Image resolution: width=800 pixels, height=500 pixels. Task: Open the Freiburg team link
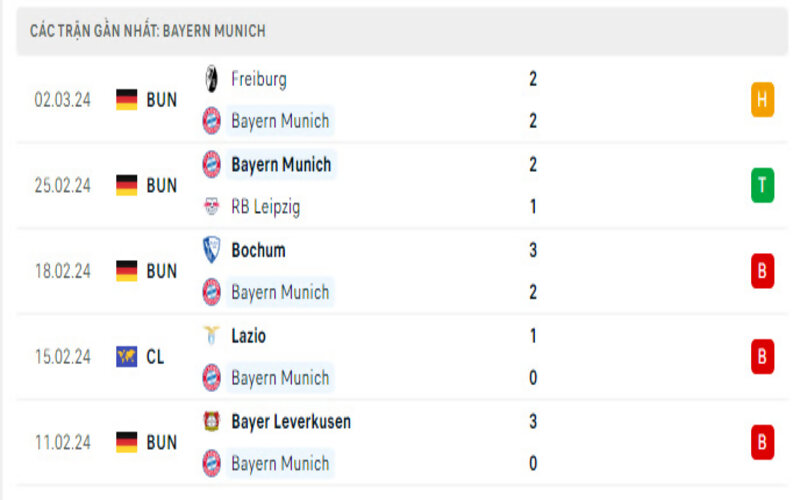[258, 78]
